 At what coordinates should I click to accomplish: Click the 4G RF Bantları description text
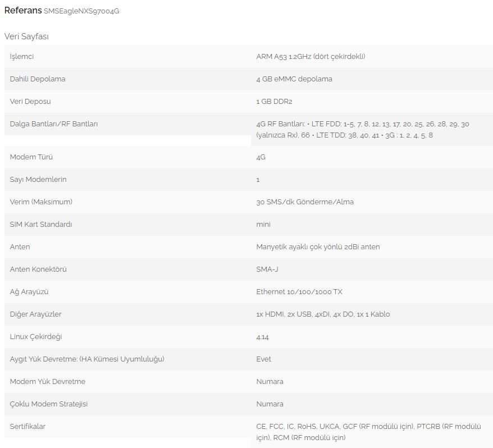pyautogui.click(x=362, y=130)
